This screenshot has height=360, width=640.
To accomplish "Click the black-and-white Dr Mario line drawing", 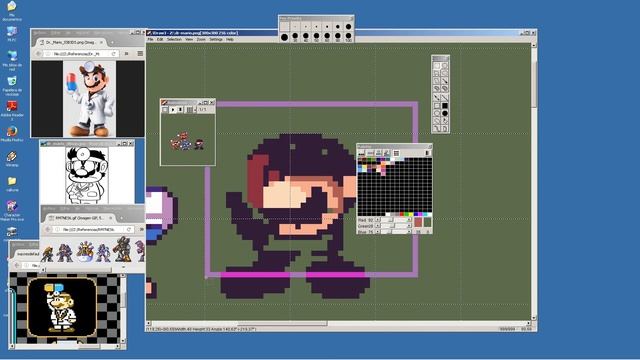I will 87,176.
